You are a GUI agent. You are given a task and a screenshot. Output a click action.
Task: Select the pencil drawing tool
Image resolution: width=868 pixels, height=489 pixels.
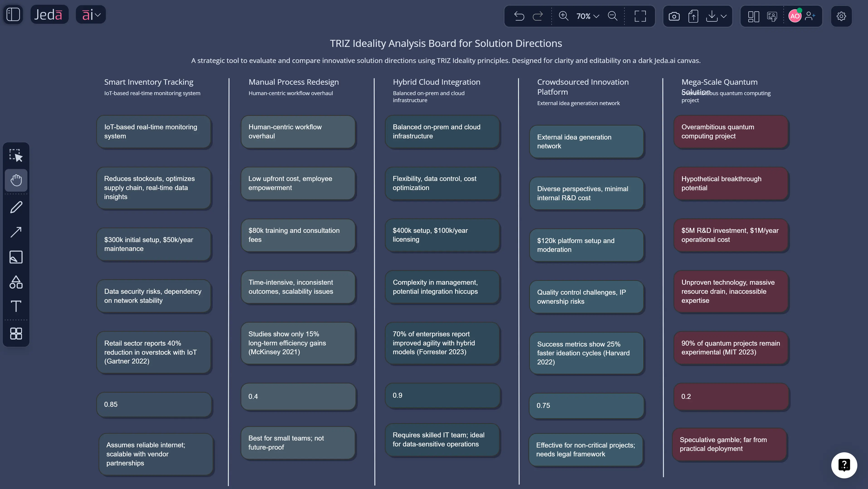pyautogui.click(x=16, y=207)
